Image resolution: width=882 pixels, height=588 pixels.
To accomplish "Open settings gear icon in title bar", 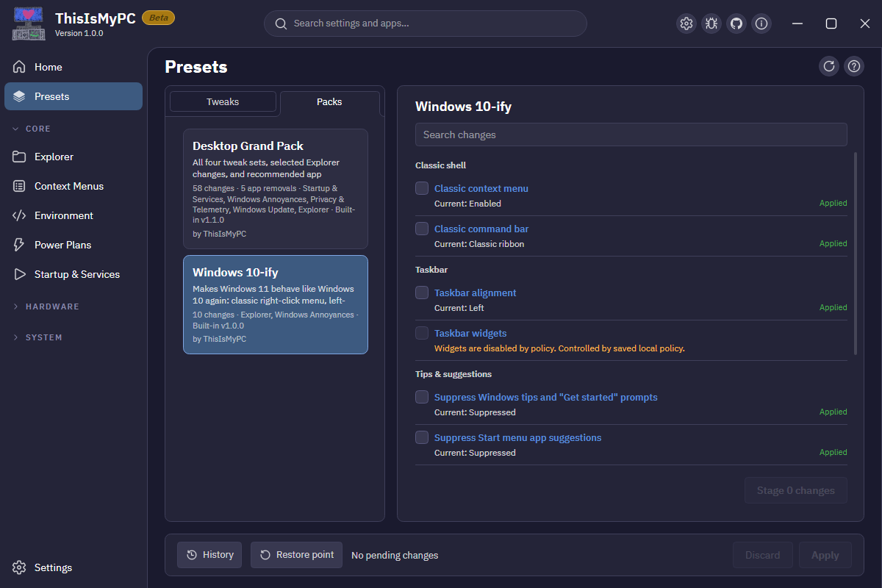I will pos(686,24).
